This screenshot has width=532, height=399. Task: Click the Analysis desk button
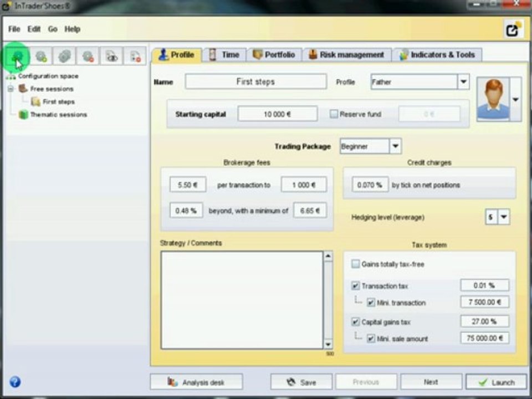pyautogui.click(x=196, y=382)
